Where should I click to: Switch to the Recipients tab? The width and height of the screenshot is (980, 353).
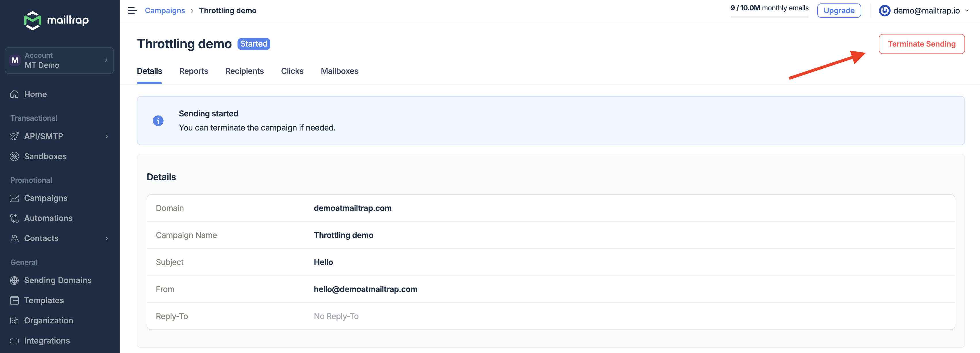tap(244, 71)
